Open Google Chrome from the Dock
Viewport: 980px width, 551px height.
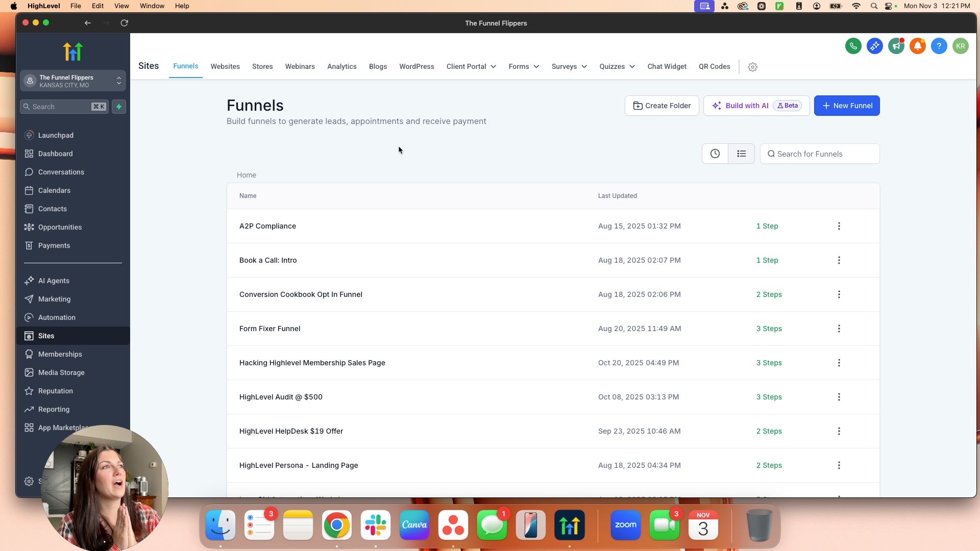(x=337, y=525)
